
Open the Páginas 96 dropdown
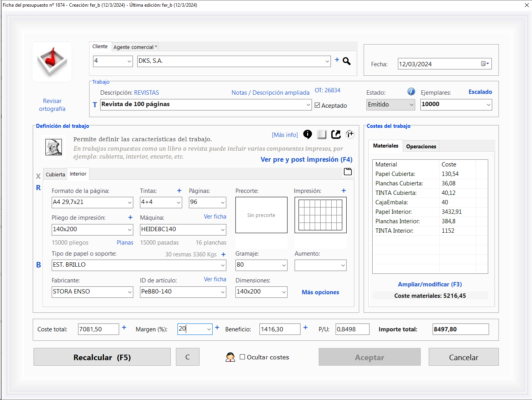[x=223, y=203]
